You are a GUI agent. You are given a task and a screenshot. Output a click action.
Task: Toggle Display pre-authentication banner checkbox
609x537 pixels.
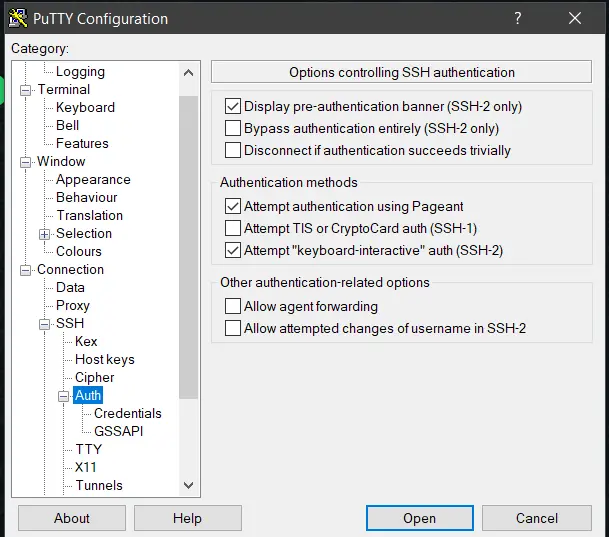click(x=233, y=106)
